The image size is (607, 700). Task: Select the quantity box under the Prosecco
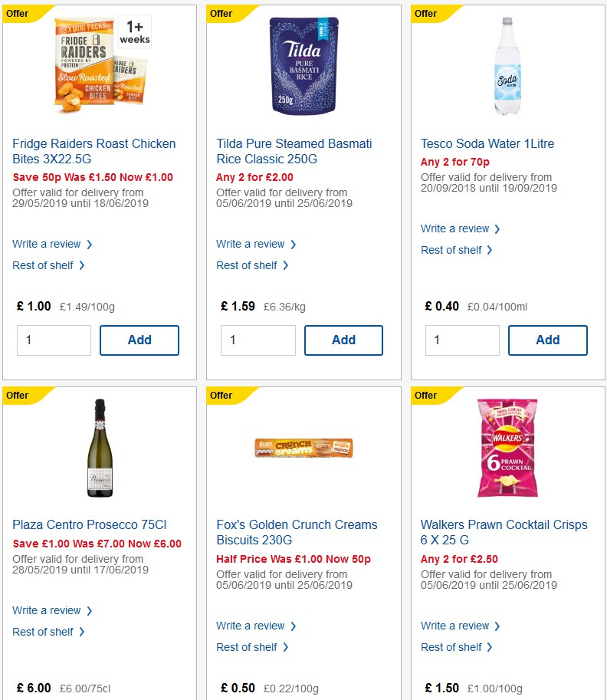[x=54, y=698]
